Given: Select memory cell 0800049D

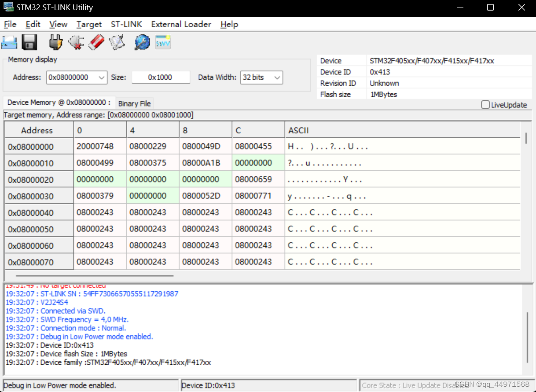Looking at the screenshot, I should point(206,147).
